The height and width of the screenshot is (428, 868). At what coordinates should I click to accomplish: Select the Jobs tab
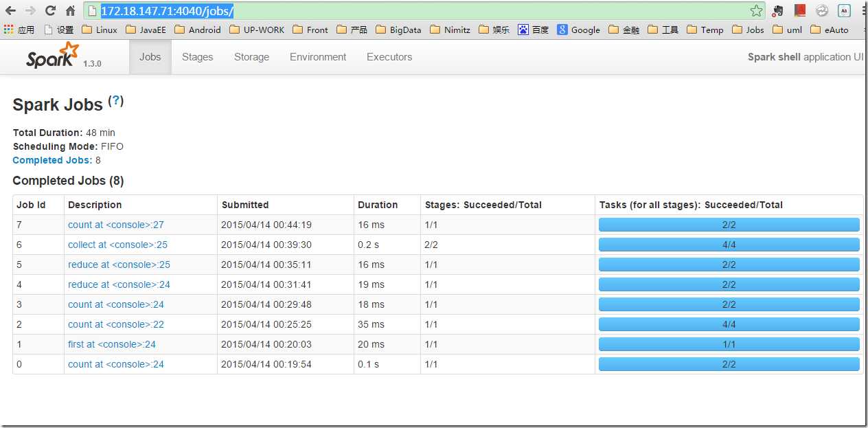click(x=150, y=57)
